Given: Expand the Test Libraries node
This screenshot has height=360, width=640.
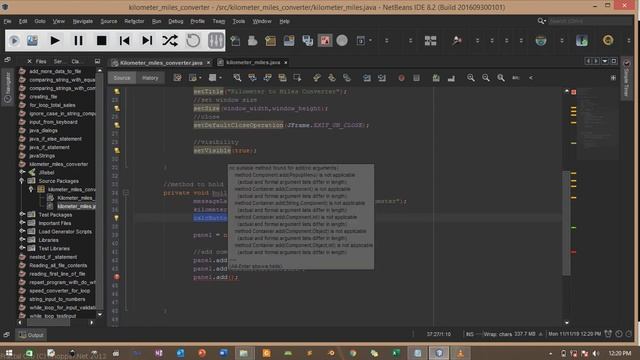Looking at the screenshot, I should (22, 248).
